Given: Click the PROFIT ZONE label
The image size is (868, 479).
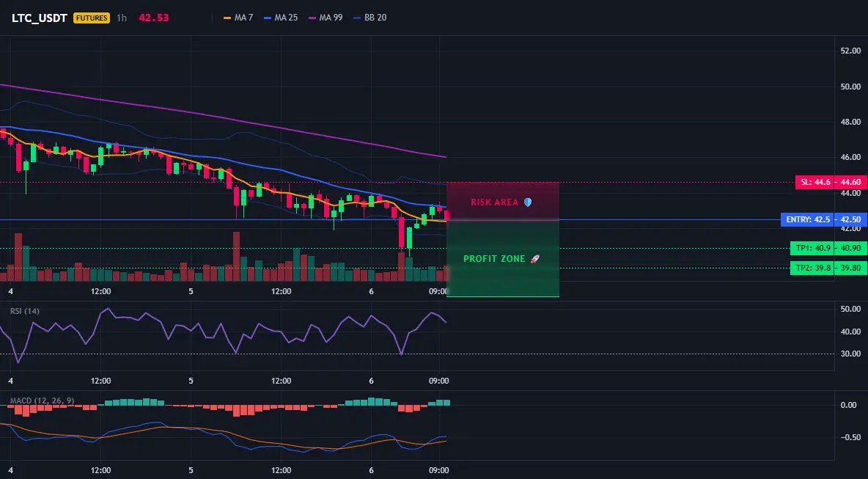Looking at the screenshot, I should point(494,259).
